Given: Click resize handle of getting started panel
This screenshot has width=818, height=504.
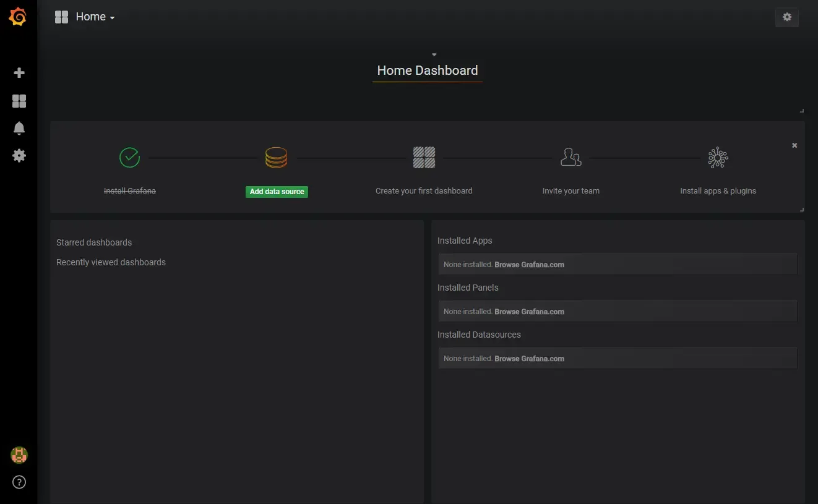Looking at the screenshot, I should coord(801,210).
